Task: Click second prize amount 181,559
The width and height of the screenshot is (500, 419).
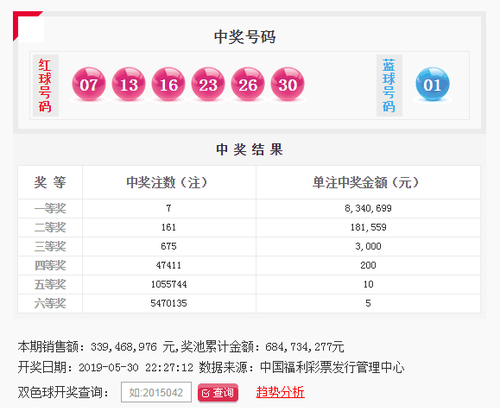Action: click(x=368, y=227)
